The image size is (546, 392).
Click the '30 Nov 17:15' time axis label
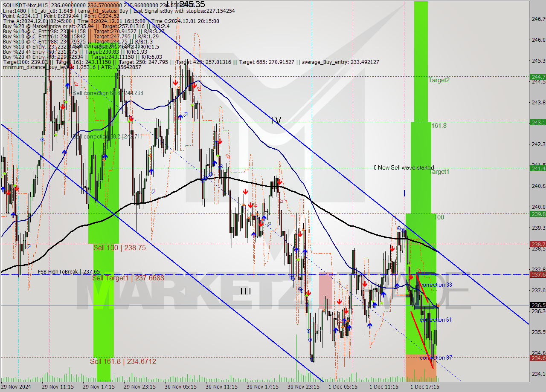[262, 387]
